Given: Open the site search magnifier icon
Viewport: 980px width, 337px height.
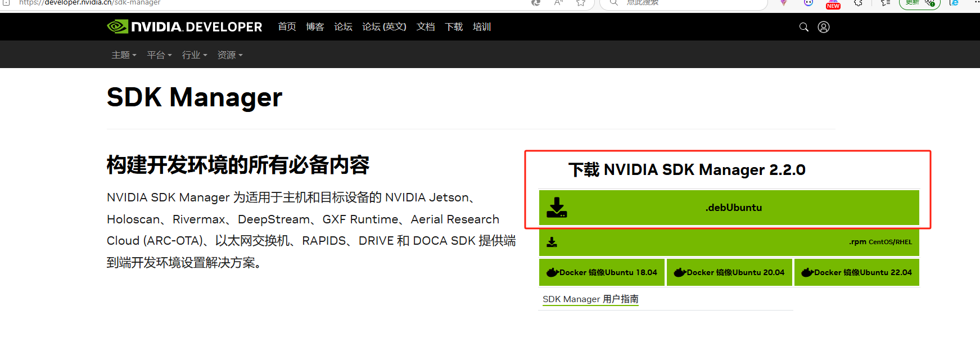Looking at the screenshot, I should 804,27.
